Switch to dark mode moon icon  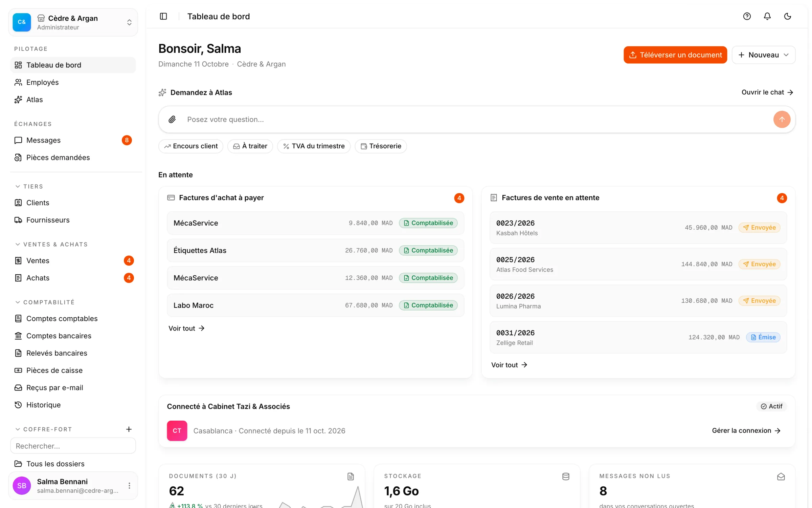click(787, 16)
